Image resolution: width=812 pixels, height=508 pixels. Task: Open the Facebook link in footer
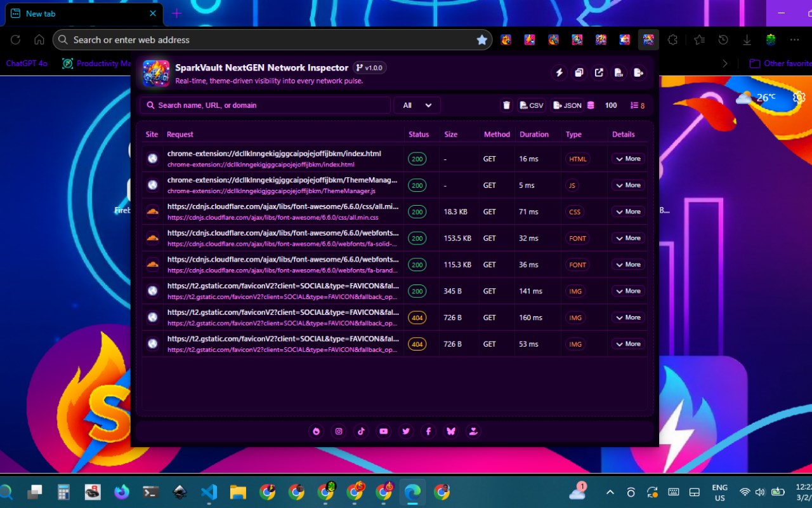point(428,431)
